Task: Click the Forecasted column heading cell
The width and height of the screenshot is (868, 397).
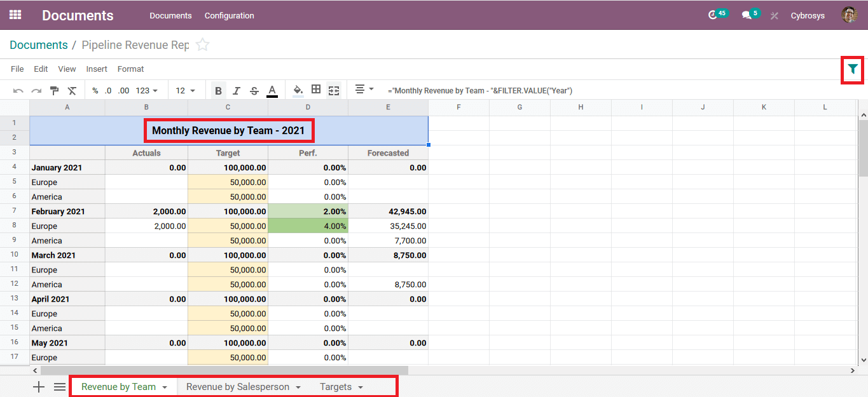Action: 388,152
